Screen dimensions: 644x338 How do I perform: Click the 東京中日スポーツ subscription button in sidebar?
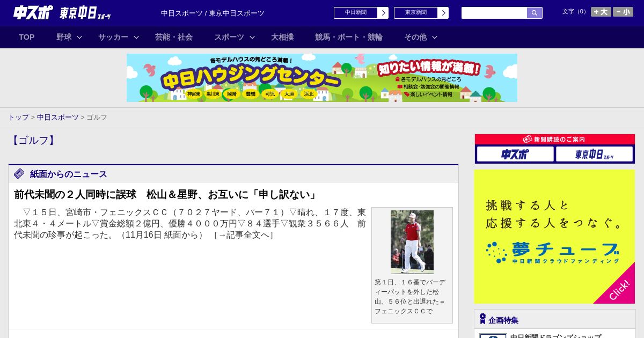[595, 155]
